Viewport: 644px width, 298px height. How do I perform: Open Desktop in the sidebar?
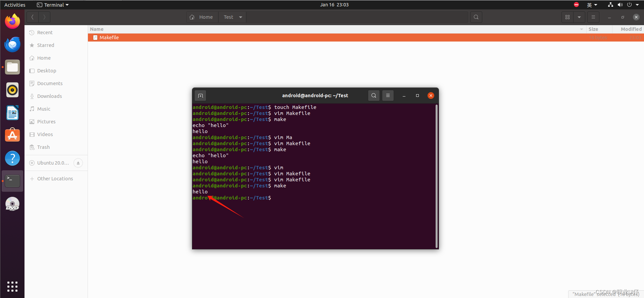point(56,71)
